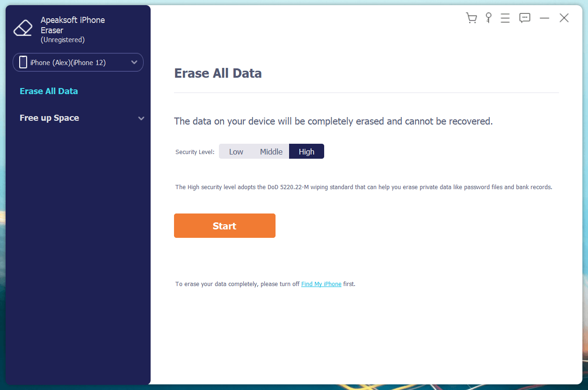Set security level to Low

236,152
